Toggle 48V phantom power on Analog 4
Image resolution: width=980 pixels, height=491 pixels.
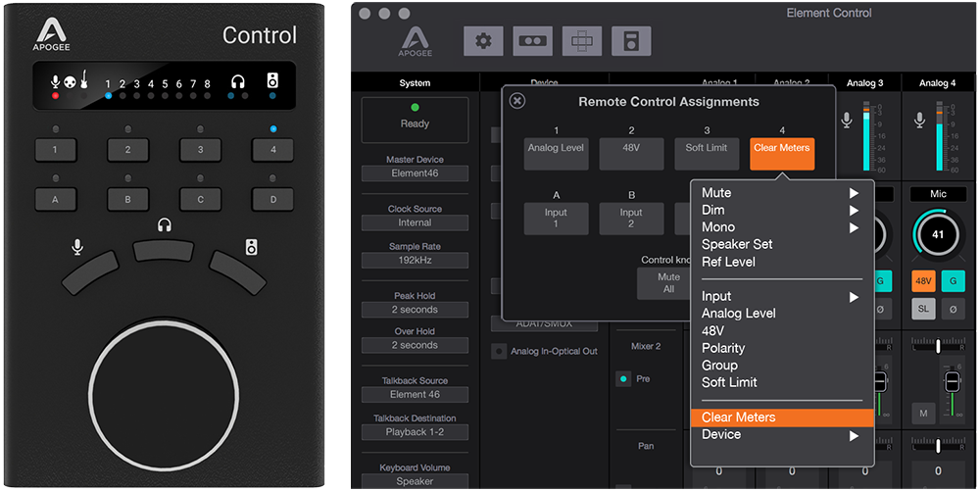[923, 280]
